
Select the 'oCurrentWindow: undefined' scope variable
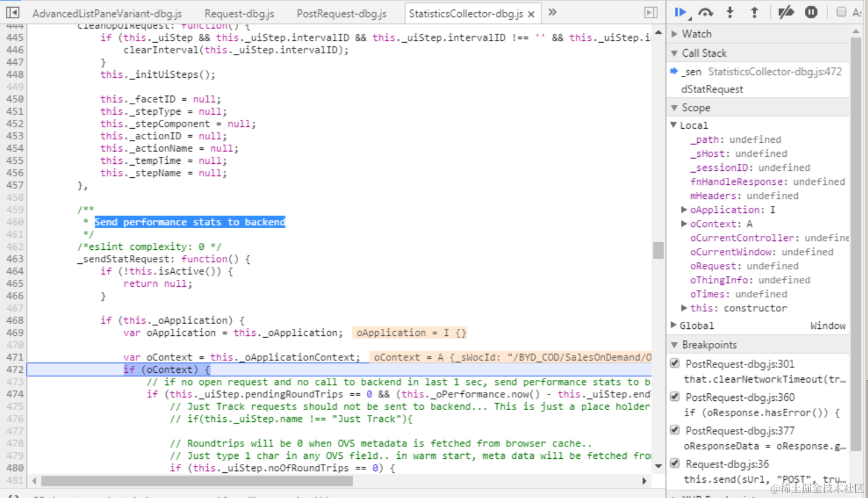coord(762,252)
